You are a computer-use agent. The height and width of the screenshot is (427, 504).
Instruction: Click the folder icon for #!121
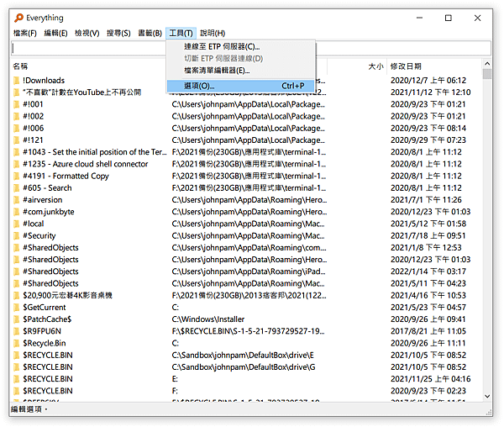pyautogui.click(x=17, y=140)
